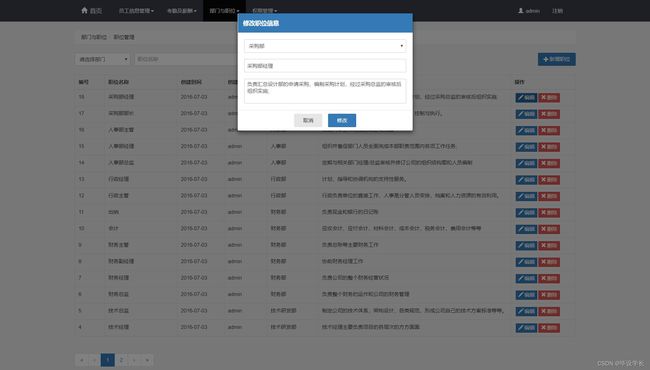Click the 人事部 department cell in row 15
This screenshot has width=650, height=370.
279,146
